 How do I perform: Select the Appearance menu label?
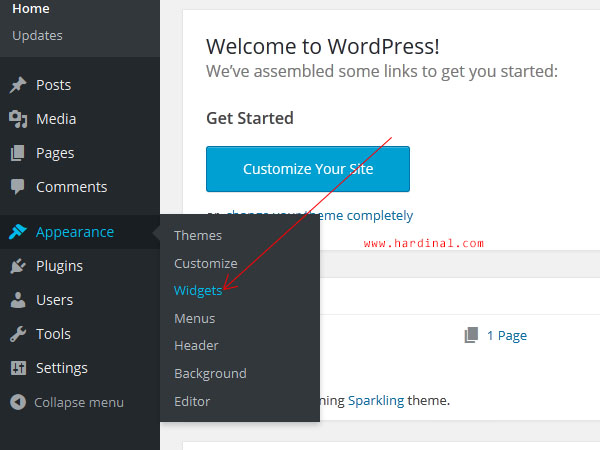pos(75,232)
